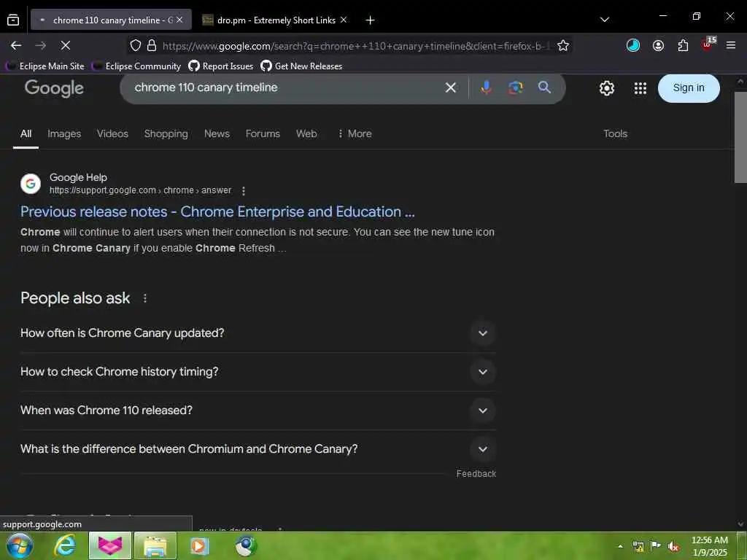
Task: Launch Internet Explorer from taskbar
Action: [64, 545]
